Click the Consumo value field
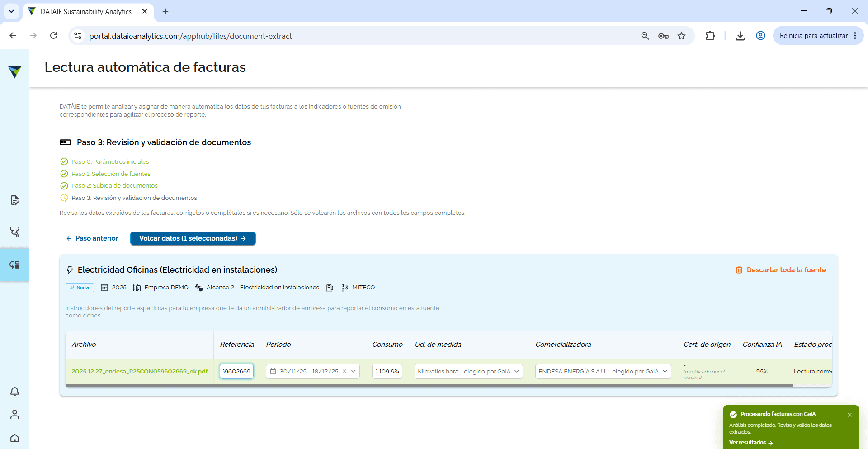The image size is (868, 449). pyautogui.click(x=387, y=371)
